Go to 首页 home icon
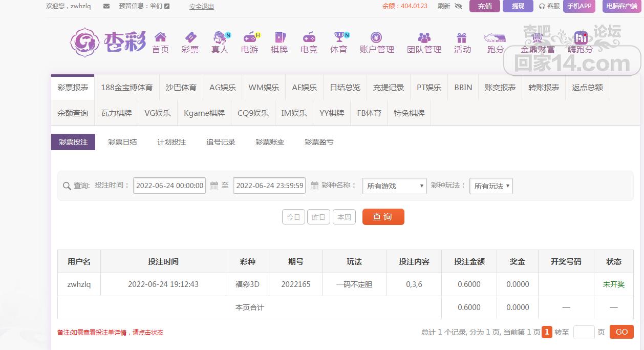The image size is (644, 350). (x=160, y=37)
